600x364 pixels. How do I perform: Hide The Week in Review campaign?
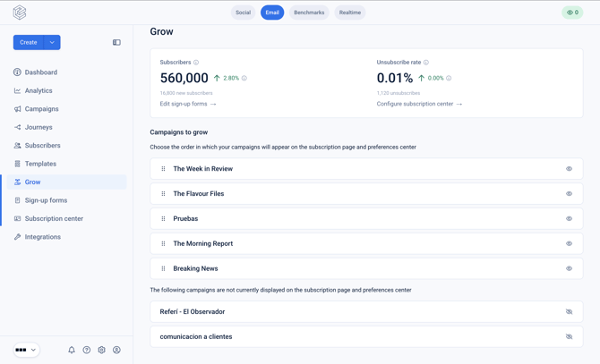[x=569, y=169]
